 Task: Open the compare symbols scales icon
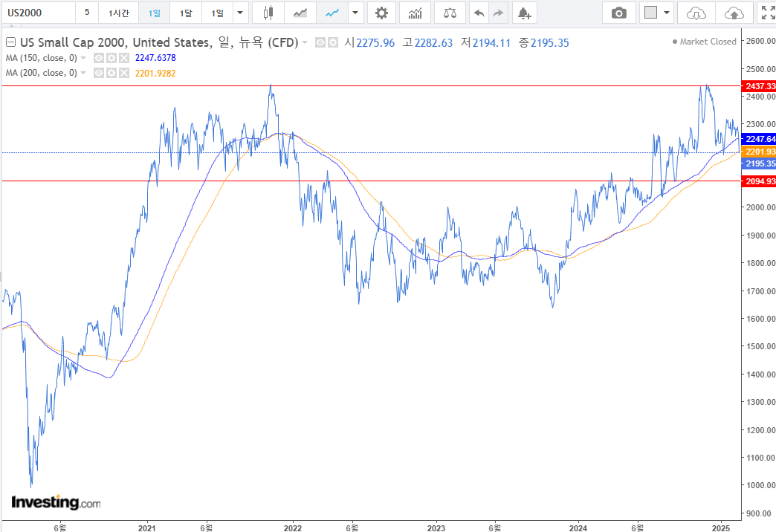450,13
